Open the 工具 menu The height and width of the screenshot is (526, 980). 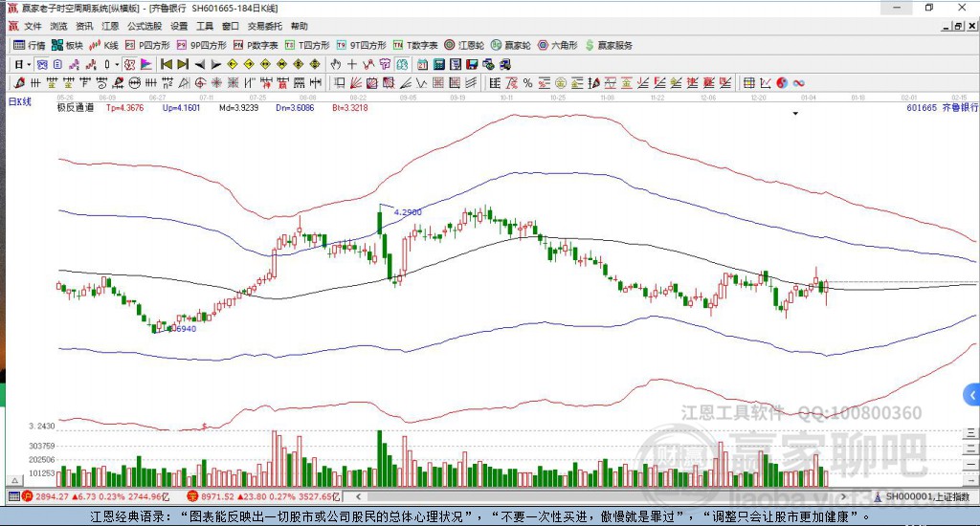(x=205, y=26)
